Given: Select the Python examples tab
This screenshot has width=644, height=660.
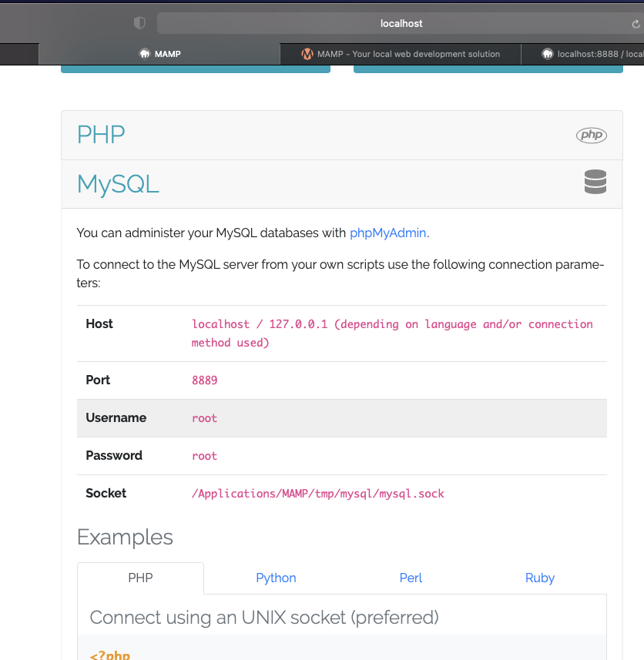Looking at the screenshot, I should click(x=276, y=578).
